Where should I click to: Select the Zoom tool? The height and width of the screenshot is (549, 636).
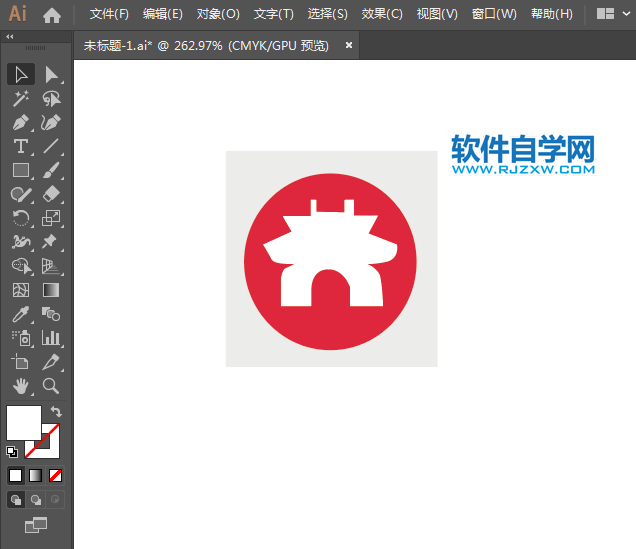coord(51,386)
